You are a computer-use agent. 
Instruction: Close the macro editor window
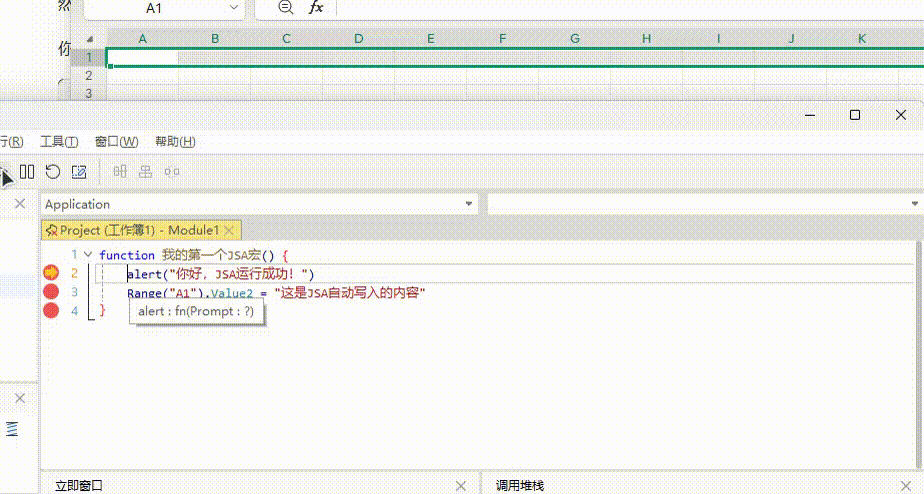coord(900,115)
